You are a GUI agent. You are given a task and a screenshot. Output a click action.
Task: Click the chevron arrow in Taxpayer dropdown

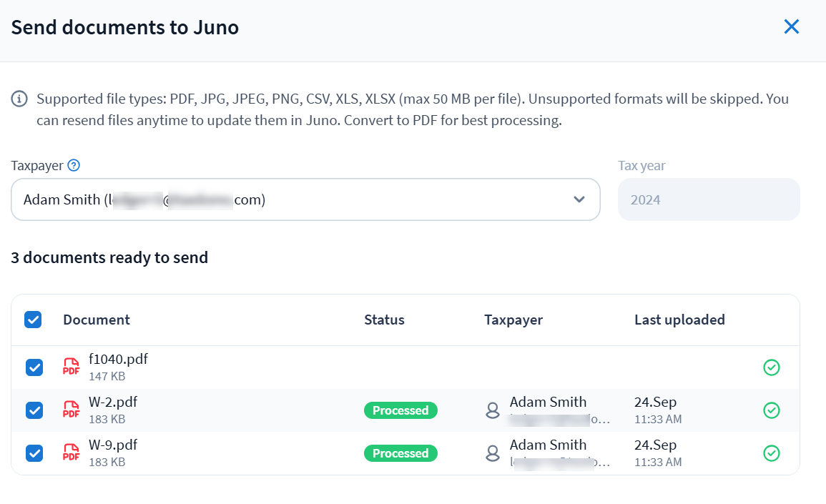coord(579,199)
